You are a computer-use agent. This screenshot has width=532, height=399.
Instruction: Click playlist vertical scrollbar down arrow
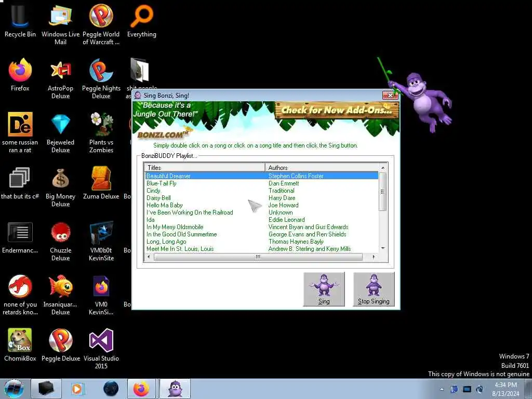coord(383,248)
